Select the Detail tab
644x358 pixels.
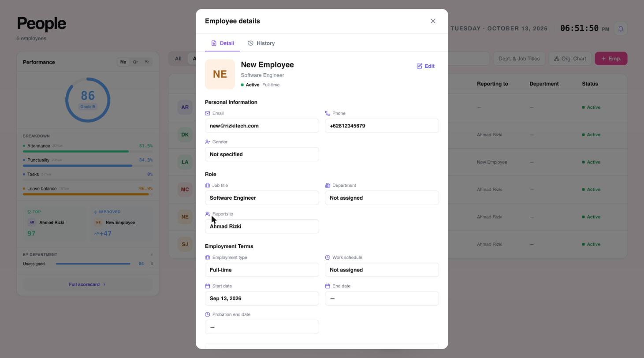click(x=223, y=43)
